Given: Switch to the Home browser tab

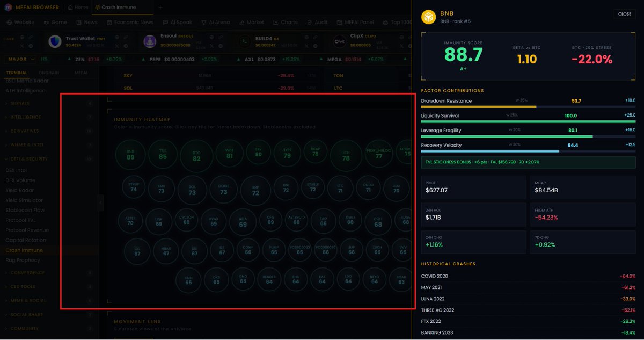Looking at the screenshot, I should (78, 8).
